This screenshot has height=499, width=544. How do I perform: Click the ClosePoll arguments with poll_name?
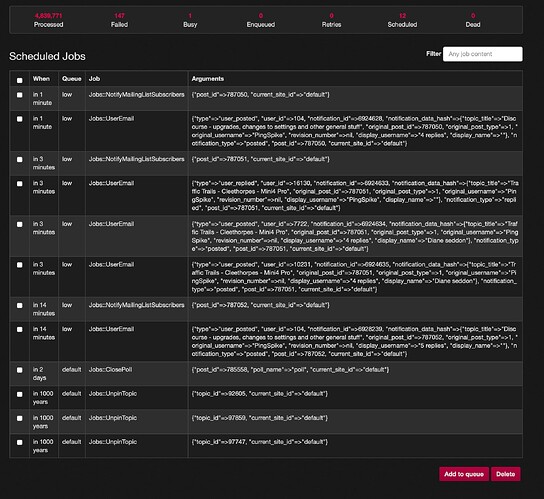click(290, 370)
